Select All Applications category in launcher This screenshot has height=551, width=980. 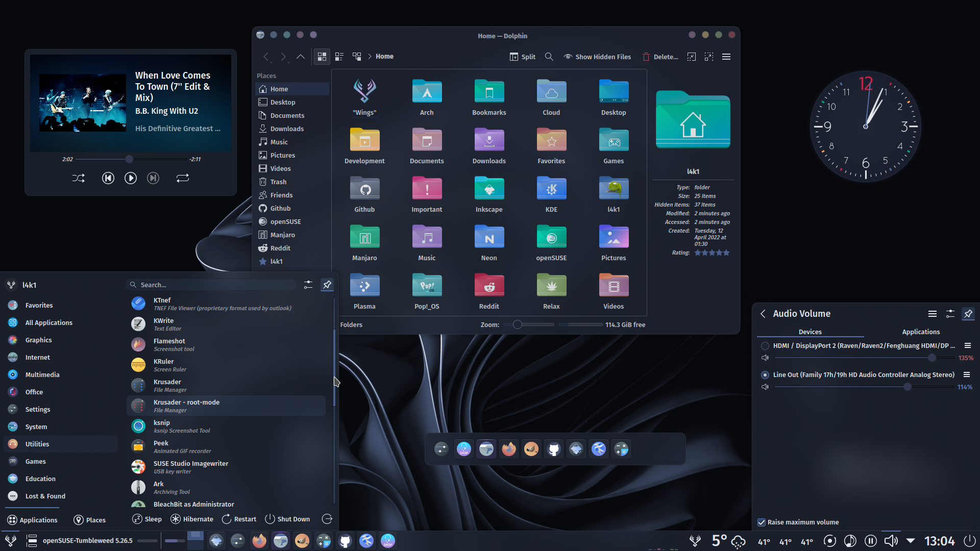pos(60,322)
